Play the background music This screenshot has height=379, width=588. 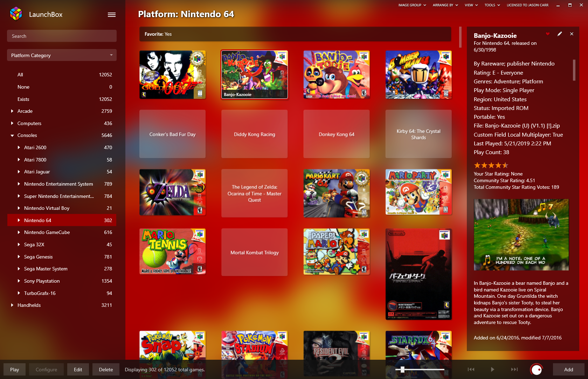point(492,369)
